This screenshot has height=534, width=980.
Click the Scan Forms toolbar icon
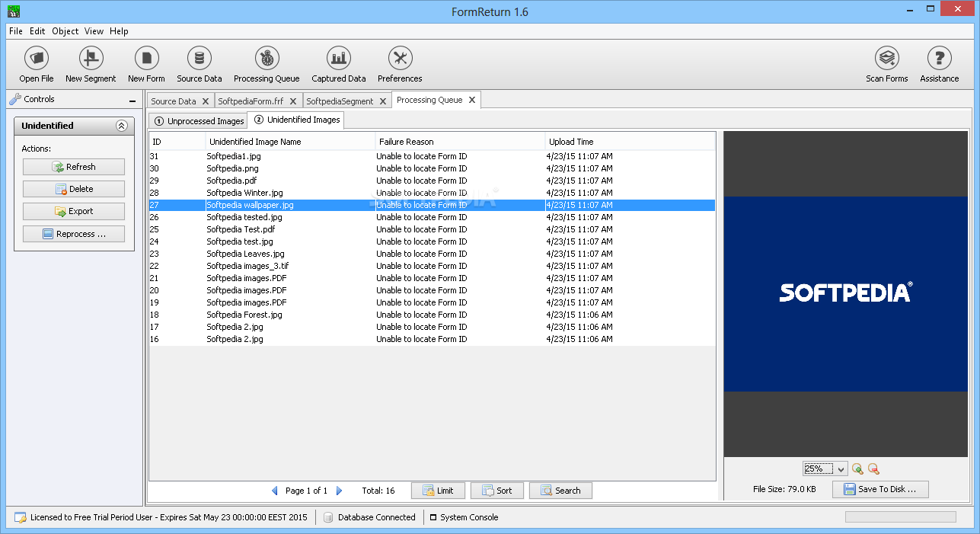887,58
